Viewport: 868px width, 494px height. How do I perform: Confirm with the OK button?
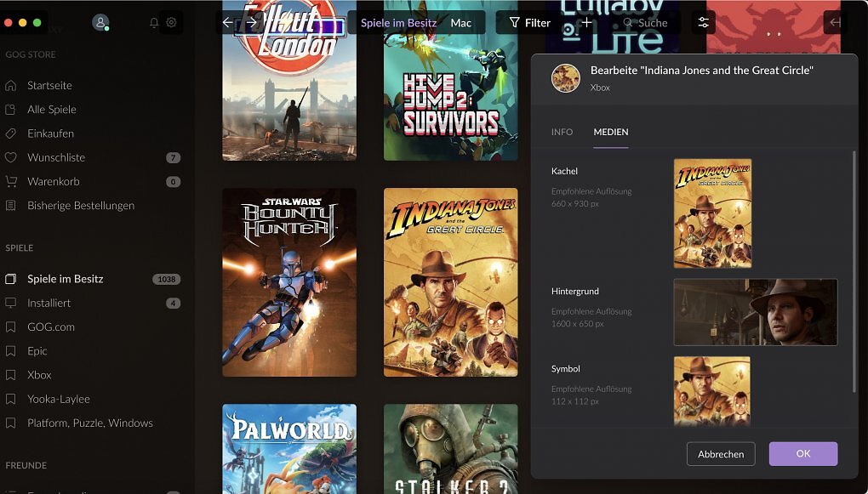[803, 454]
